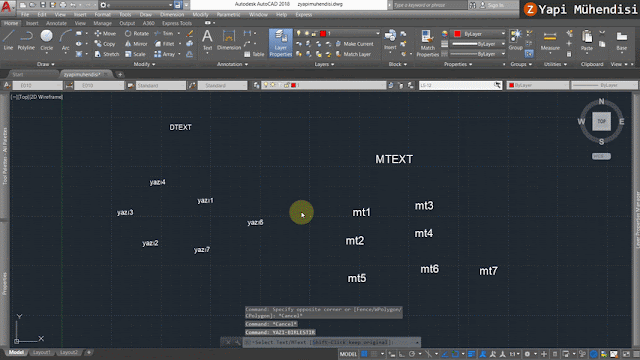
Task: Toggle layer on/off lightbulb in layer dropdown
Action: coord(299,33)
